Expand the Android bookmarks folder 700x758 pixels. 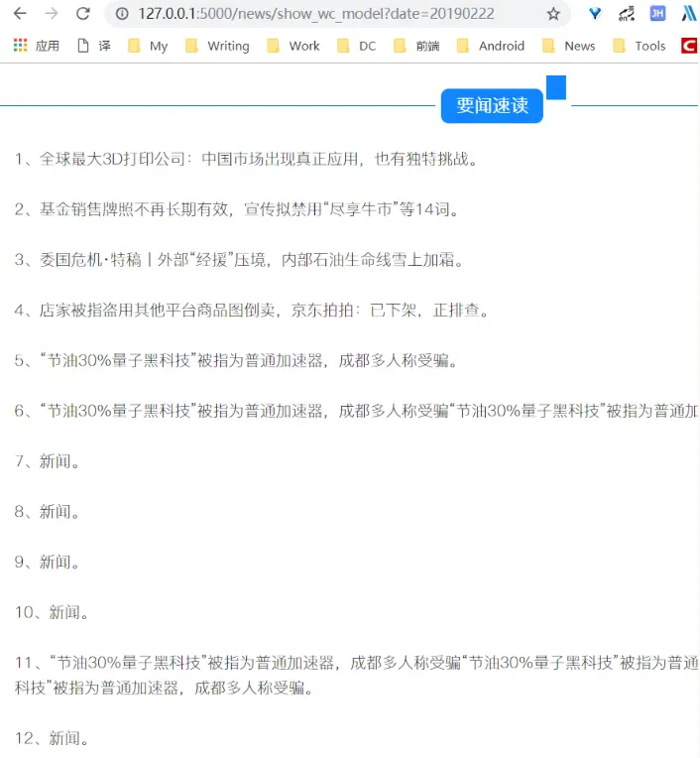click(x=491, y=46)
